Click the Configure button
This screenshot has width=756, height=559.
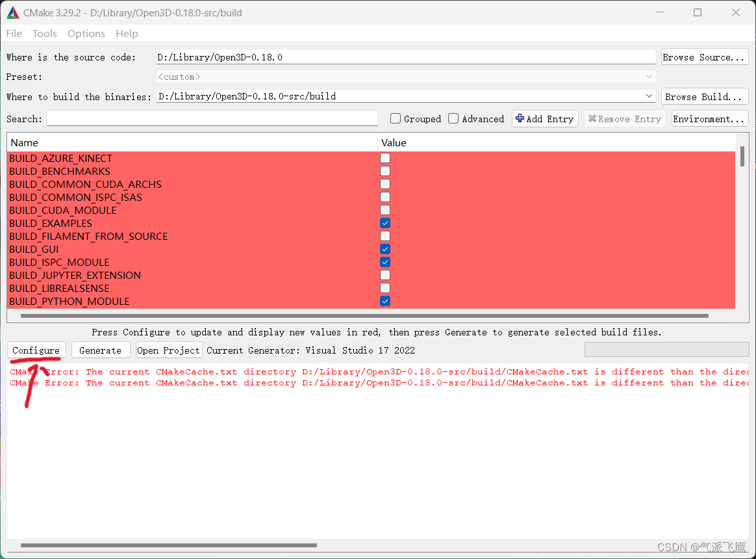coord(36,350)
